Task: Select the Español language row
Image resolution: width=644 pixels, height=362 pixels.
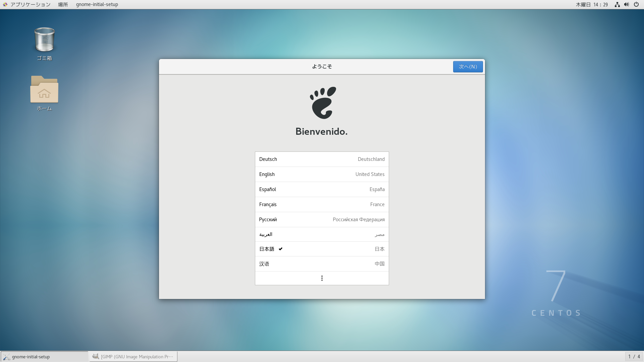Action: click(x=322, y=189)
